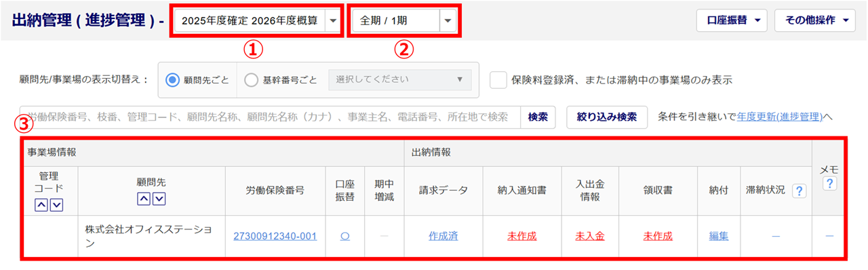Click the 絞り込み検索 button

pyautogui.click(x=607, y=117)
